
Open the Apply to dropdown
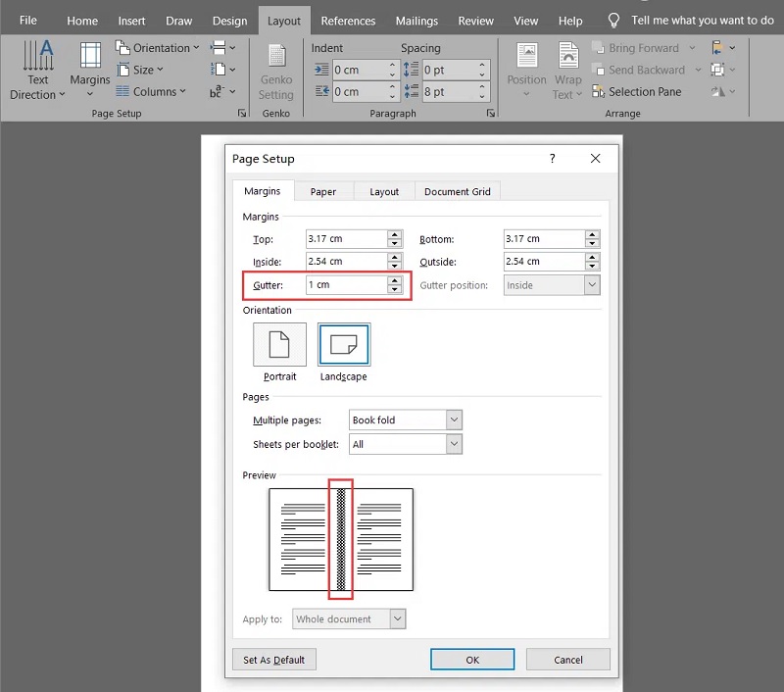[x=349, y=619]
